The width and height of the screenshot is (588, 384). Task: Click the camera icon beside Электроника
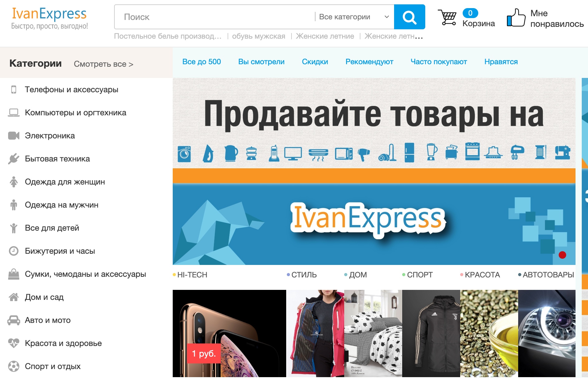pyautogui.click(x=14, y=136)
